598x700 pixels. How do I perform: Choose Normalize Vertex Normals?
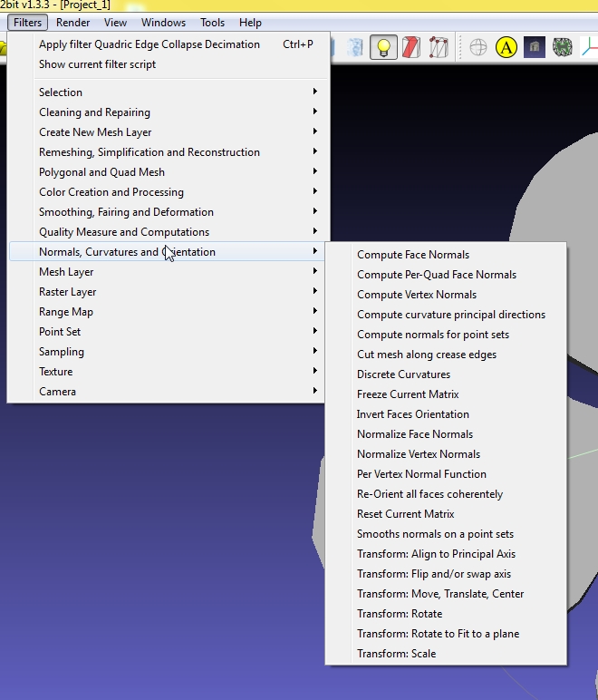[x=446, y=454]
